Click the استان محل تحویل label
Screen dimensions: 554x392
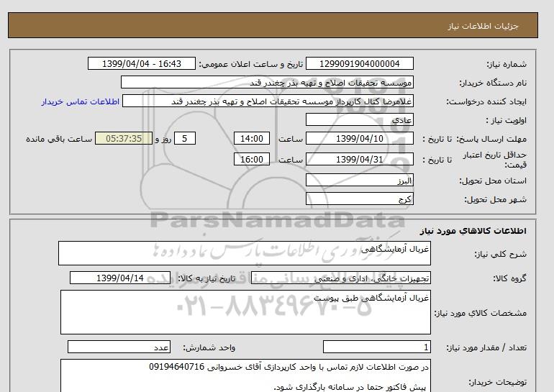[x=493, y=181]
